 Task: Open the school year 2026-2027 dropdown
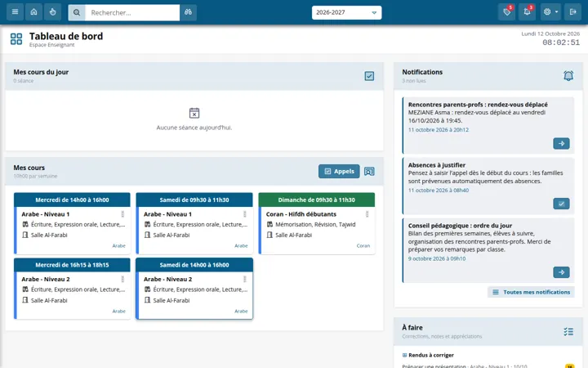click(346, 12)
